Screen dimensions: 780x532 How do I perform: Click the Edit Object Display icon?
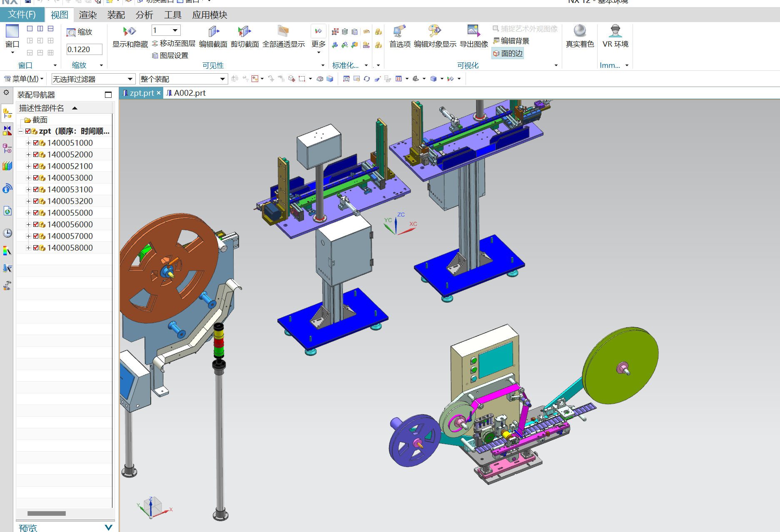point(434,31)
